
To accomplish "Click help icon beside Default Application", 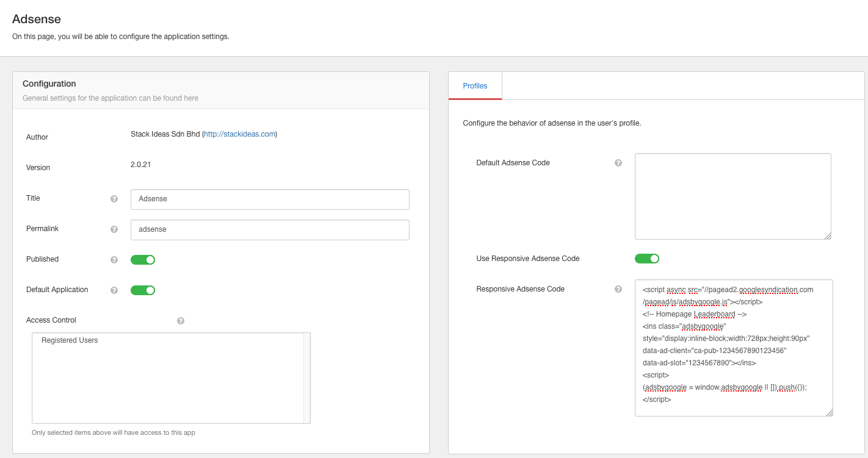I will click(114, 290).
